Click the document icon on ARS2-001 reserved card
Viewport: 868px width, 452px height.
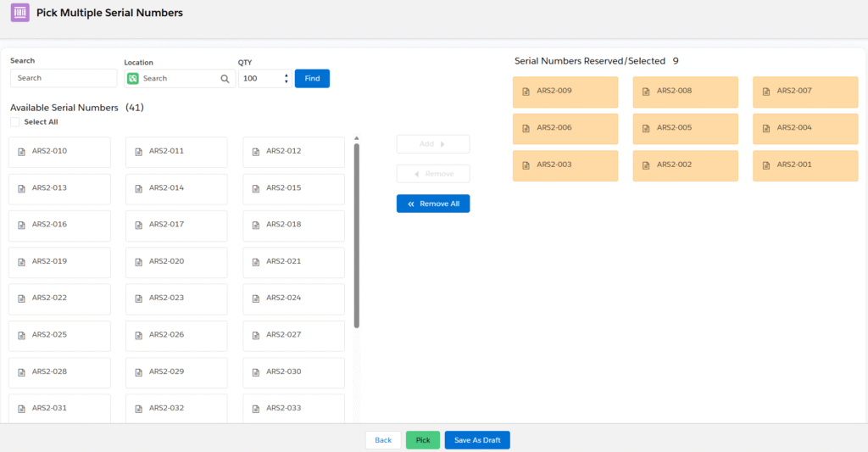click(x=765, y=165)
